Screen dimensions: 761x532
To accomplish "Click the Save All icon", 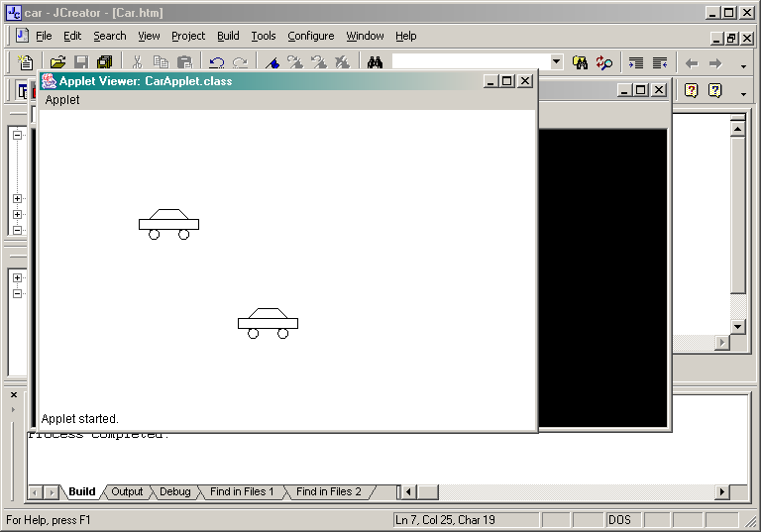I will tap(104, 62).
